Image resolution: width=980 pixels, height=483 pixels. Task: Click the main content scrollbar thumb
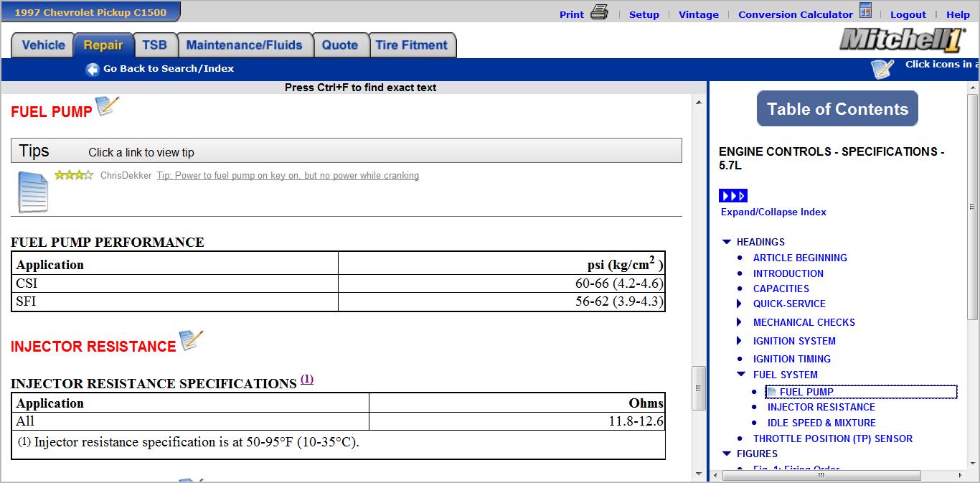click(x=699, y=388)
